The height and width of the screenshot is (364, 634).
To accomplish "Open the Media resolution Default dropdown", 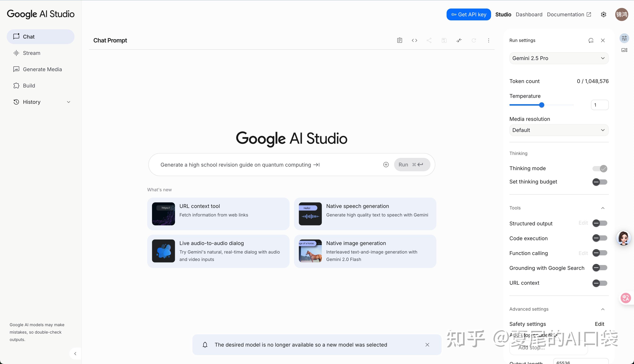I will (559, 130).
